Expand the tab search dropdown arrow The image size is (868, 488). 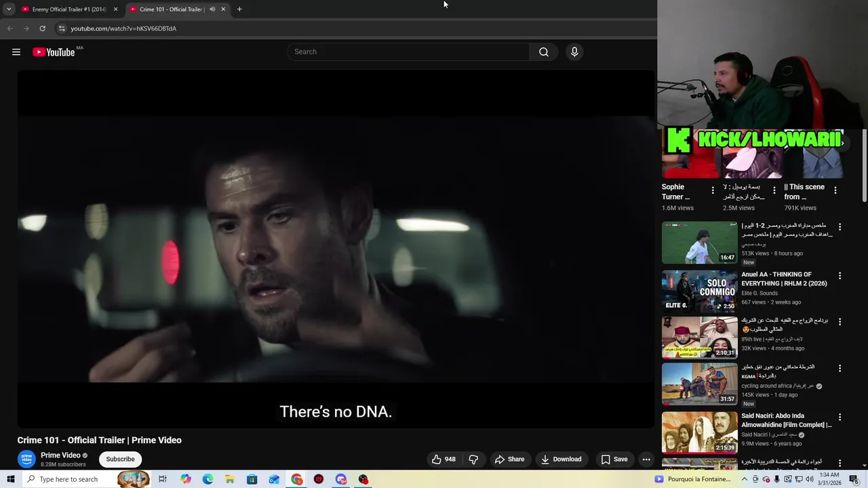click(x=9, y=9)
